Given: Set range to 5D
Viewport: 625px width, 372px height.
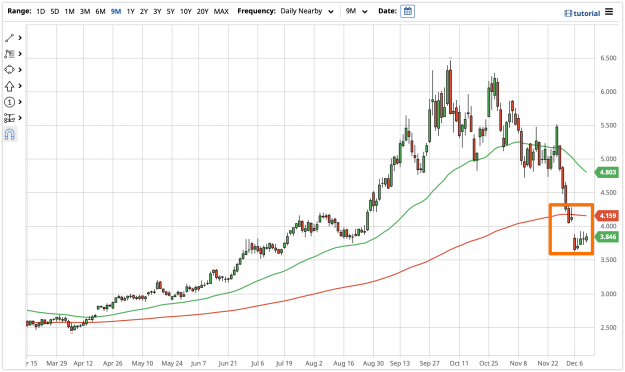Looking at the screenshot, I should click(55, 12).
